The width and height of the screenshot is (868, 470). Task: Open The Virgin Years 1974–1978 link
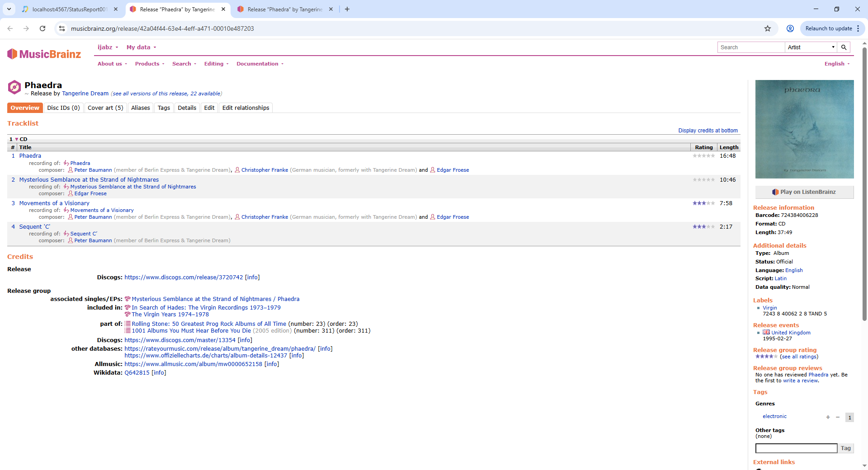170,315
